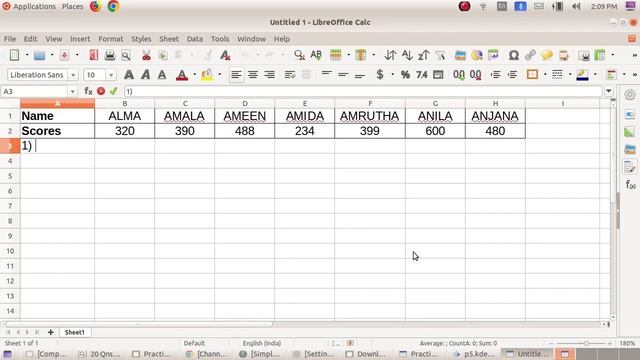
Task: Open the Data menu
Action: click(x=195, y=39)
